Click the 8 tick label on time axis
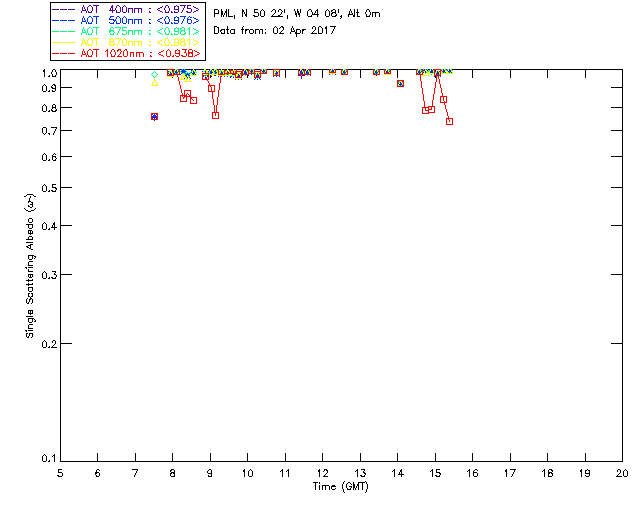640x512 pixels. [173, 473]
